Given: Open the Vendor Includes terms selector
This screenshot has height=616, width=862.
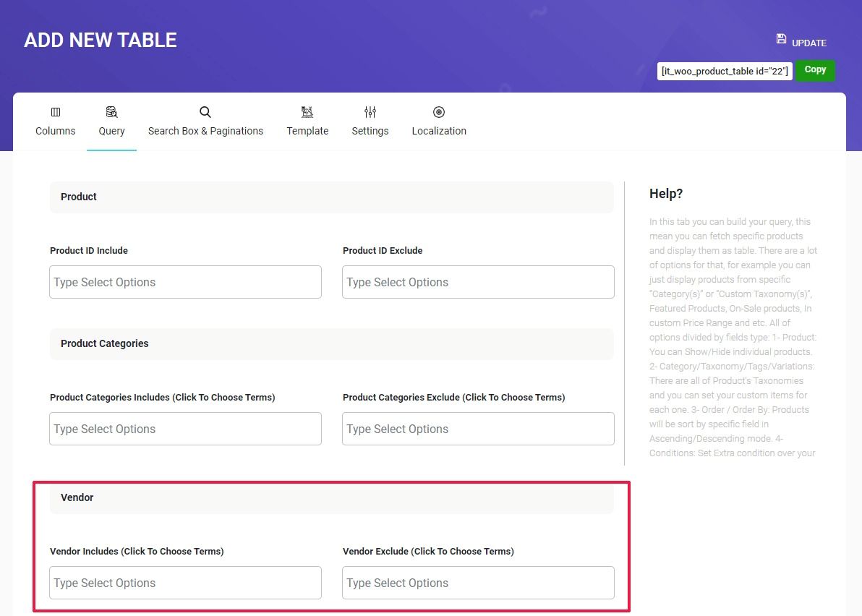Looking at the screenshot, I should 185,583.
